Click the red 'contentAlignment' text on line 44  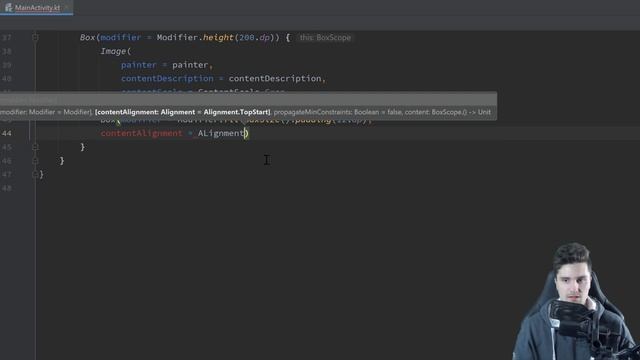pos(141,133)
